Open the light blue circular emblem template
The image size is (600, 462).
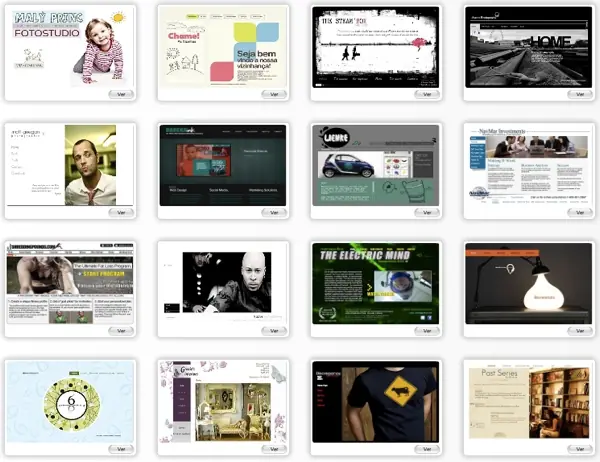point(70,402)
